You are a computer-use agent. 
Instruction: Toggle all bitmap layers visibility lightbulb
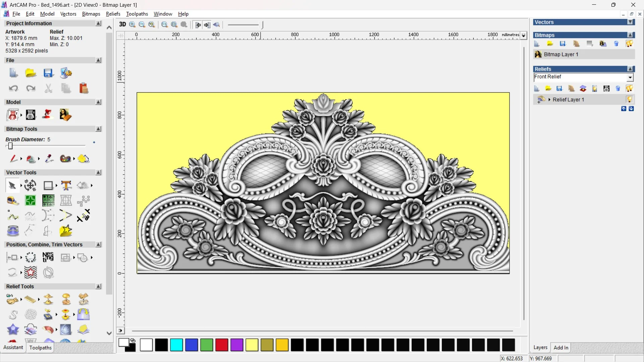click(629, 44)
